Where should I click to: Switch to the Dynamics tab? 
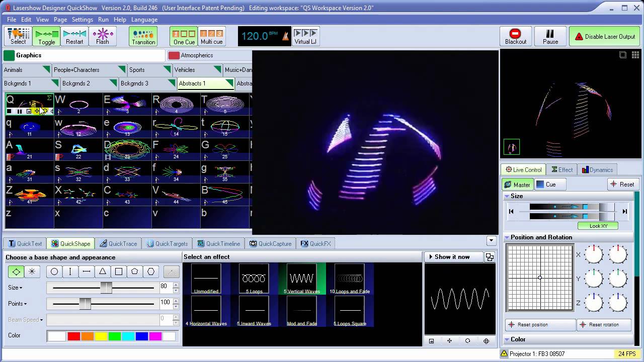click(x=597, y=169)
